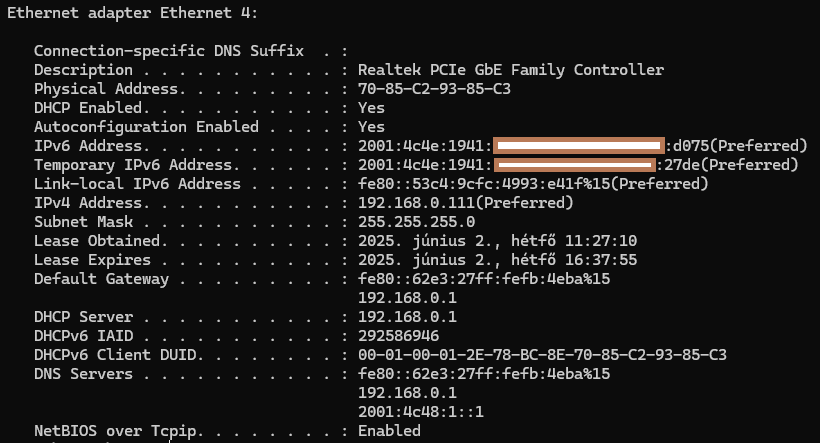Click the redacted bar in IPv6 Address line

click(x=579, y=145)
